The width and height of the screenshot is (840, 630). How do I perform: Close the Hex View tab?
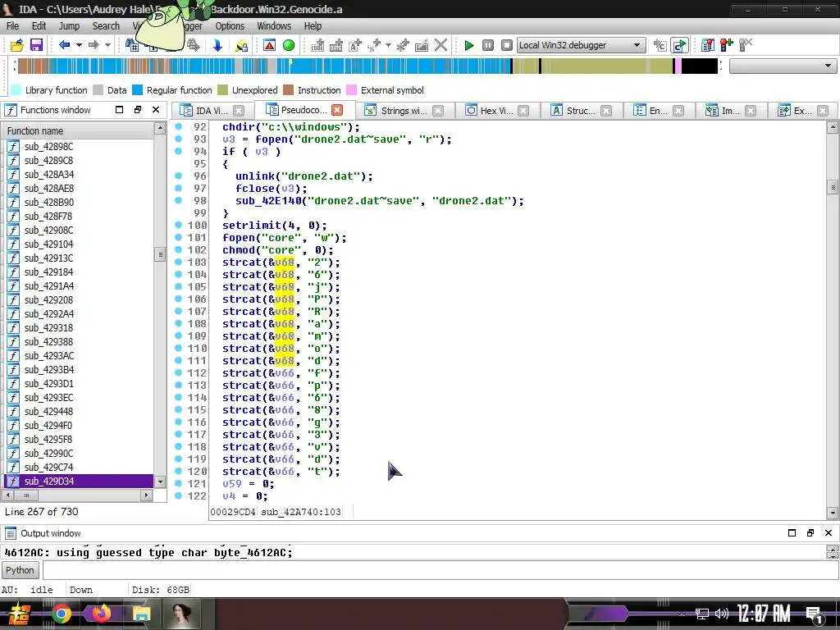click(523, 111)
